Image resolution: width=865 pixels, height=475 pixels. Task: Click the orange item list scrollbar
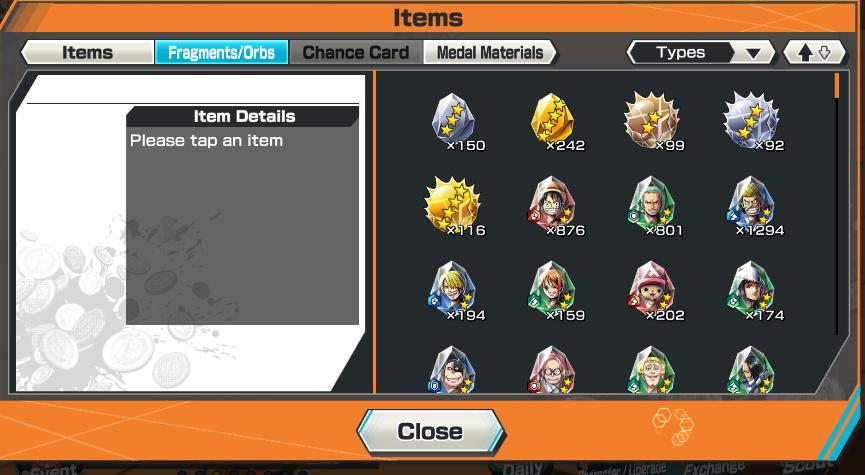point(837,86)
